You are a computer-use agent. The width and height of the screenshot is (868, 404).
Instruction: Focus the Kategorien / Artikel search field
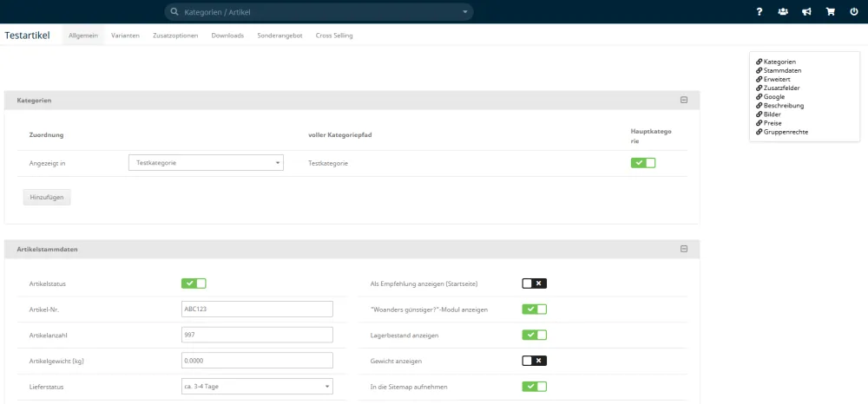(319, 11)
